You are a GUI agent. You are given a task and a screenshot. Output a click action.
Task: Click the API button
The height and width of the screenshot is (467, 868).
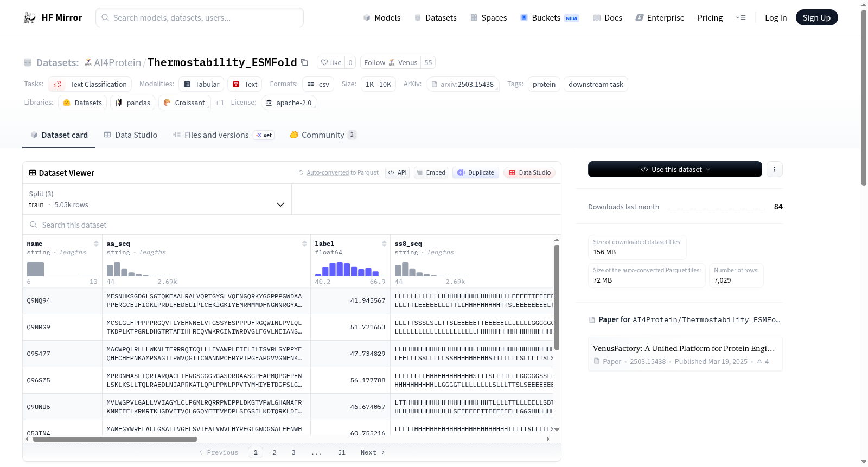click(x=398, y=173)
